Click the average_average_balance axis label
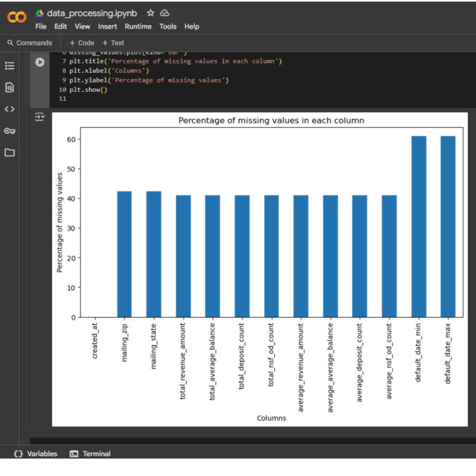 point(330,368)
